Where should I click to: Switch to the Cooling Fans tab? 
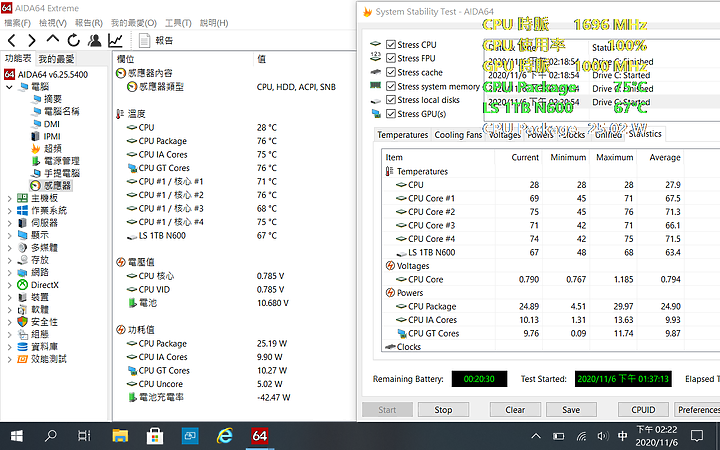(458, 135)
